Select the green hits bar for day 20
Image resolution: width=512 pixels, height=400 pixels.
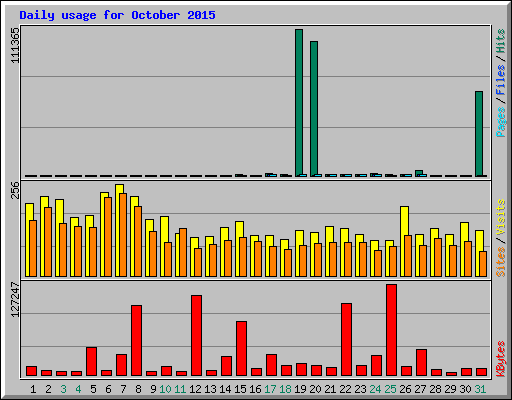pos(314,109)
